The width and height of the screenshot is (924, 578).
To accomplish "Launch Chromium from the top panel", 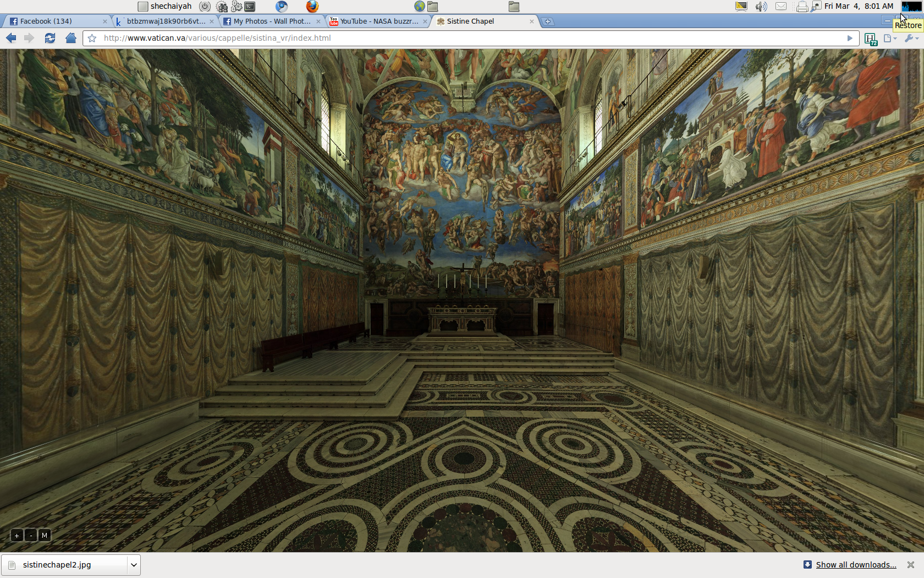I will click(x=282, y=7).
